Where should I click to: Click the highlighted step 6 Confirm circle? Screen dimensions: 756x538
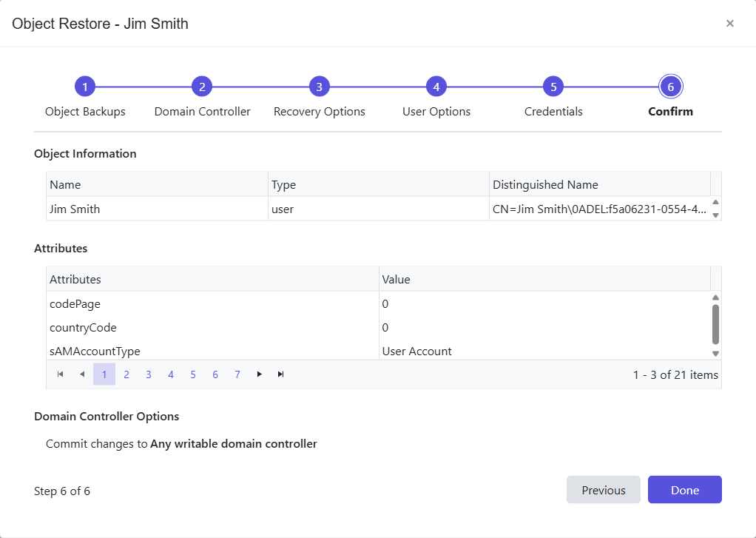coord(670,86)
